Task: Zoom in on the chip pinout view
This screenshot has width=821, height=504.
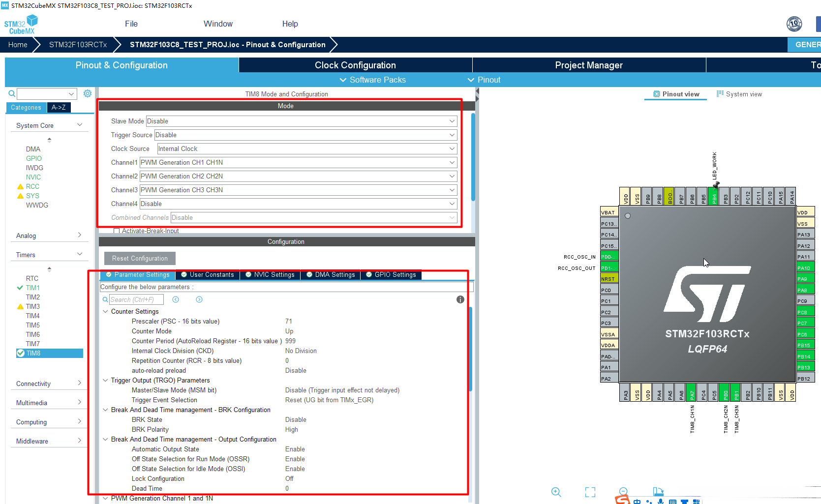Action: click(x=556, y=492)
